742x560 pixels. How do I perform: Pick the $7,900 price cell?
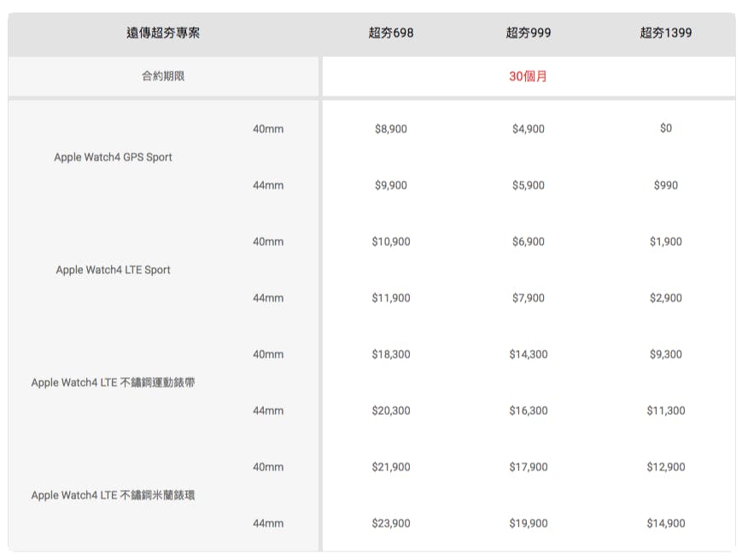[x=528, y=298]
